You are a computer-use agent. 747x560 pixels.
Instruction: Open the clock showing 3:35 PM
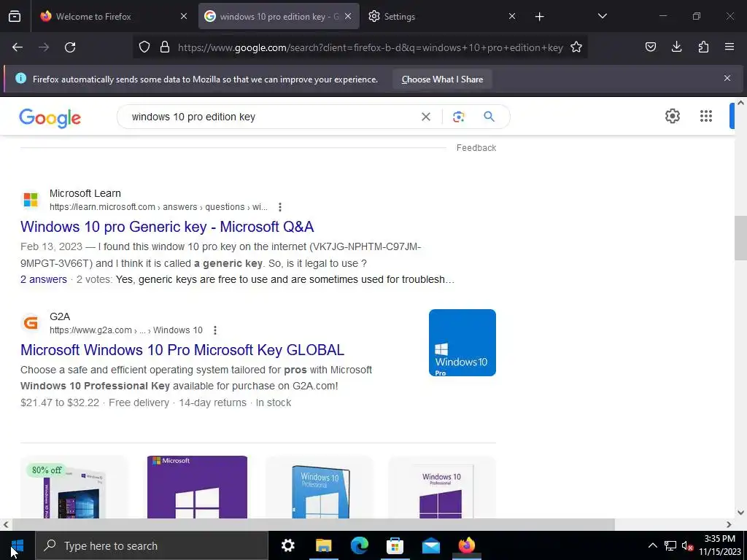coord(720,545)
